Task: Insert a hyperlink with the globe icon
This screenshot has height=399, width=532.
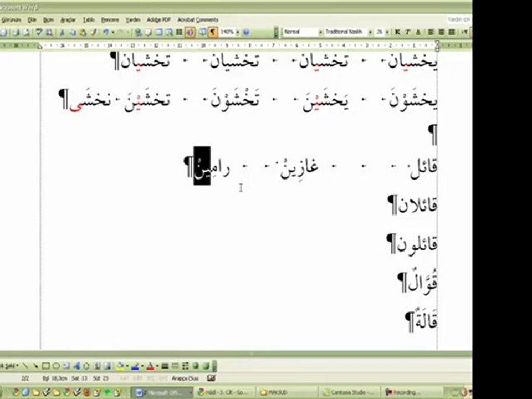Action: coord(138,32)
